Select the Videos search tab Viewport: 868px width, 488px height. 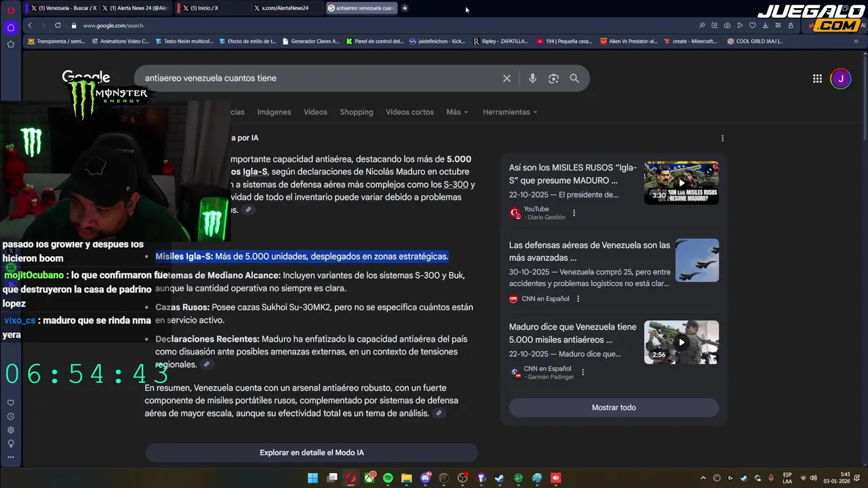pyautogui.click(x=315, y=112)
